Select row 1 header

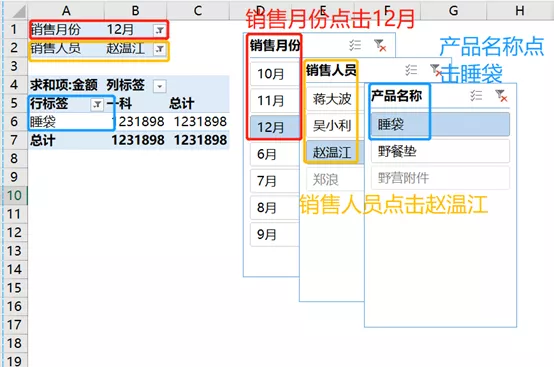click(14, 29)
